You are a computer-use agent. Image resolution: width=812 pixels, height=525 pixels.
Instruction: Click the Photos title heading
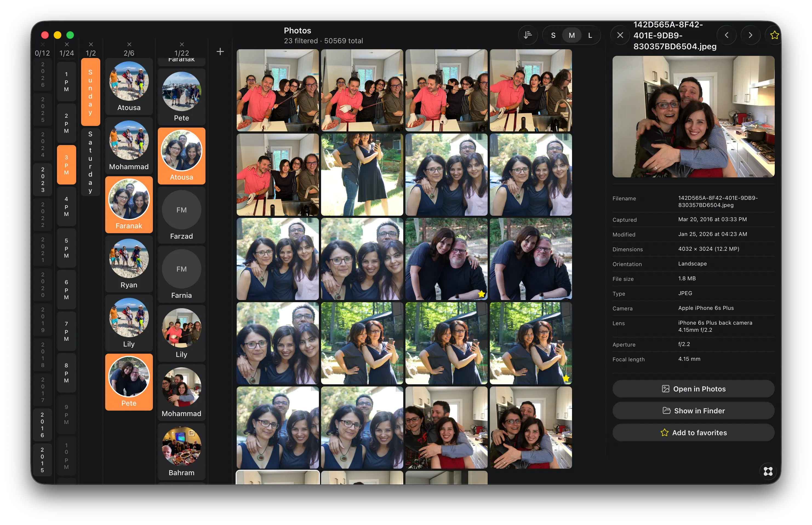coord(298,31)
